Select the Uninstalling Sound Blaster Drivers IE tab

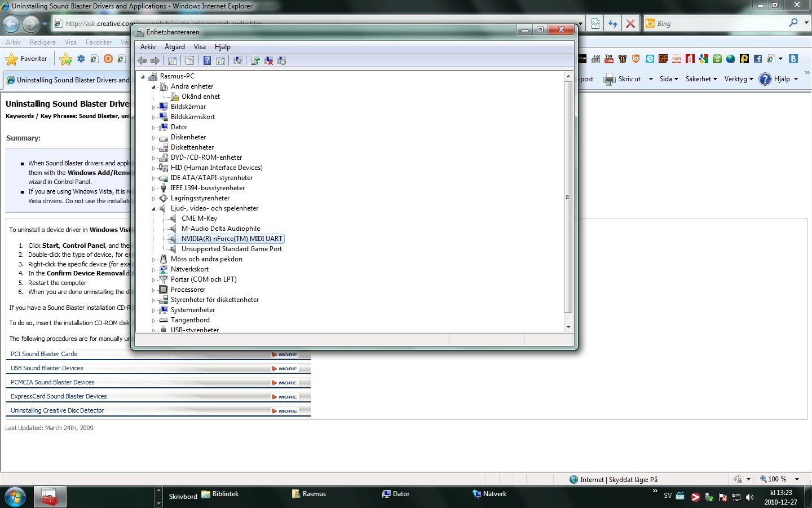(68, 80)
